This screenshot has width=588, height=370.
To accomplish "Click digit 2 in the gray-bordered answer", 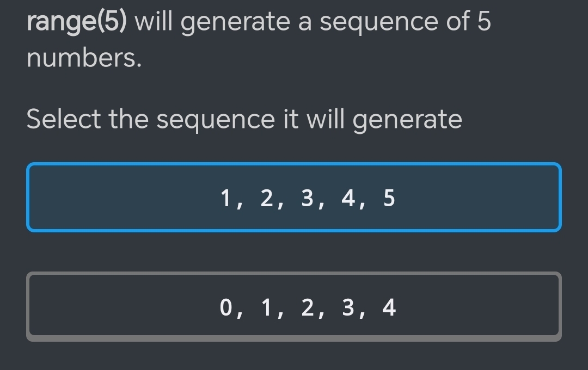I will click(x=308, y=307).
